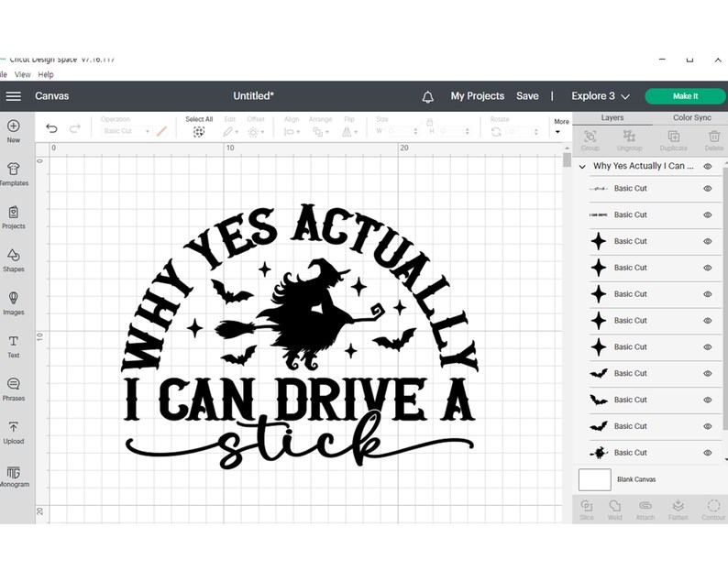This screenshot has height=582, width=728.
Task: Open the Explore 3 machine dropdown
Action: (x=601, y=96)
